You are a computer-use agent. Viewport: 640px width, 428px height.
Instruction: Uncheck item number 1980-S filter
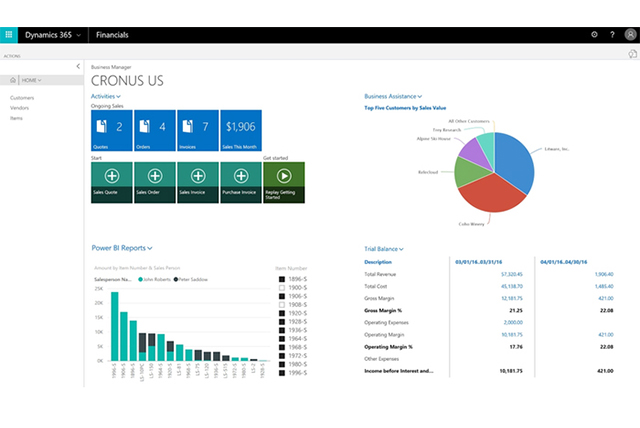(x=282, y=364)
